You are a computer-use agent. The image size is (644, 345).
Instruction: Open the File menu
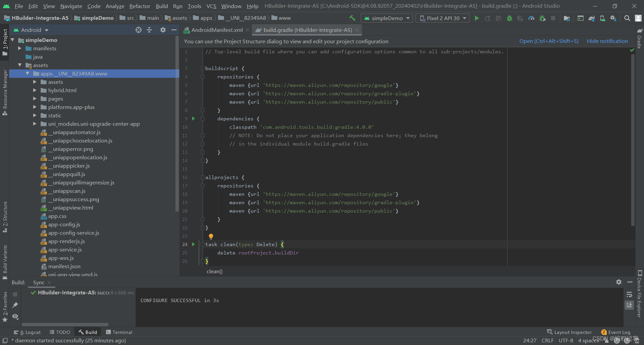19,6
